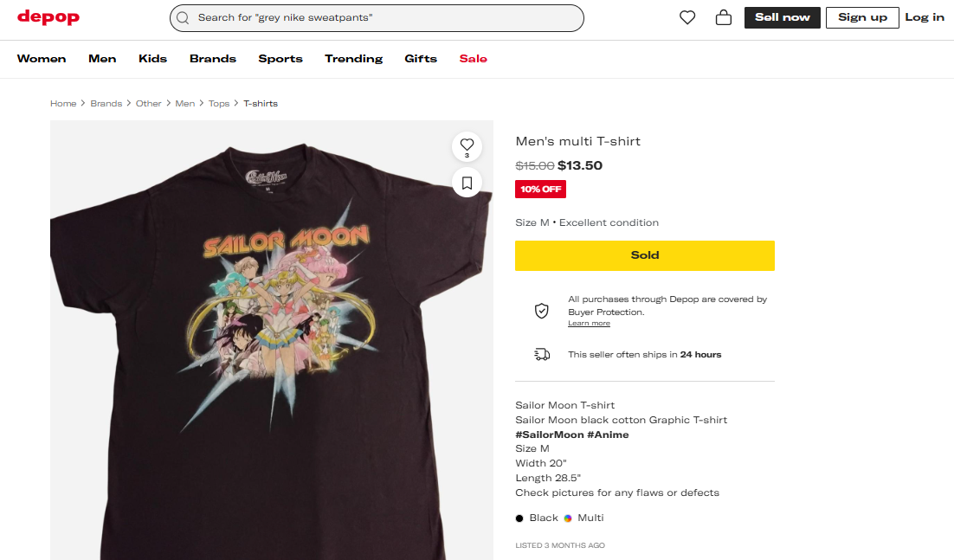The width and height of the screenshot is (954, 560).
Task: Follow the Learn more link
Action: click(589, 324)
